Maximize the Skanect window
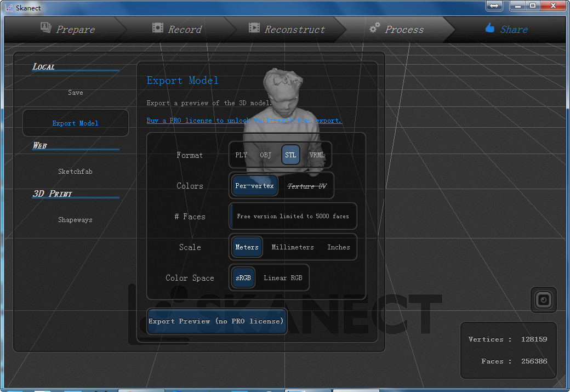The height and width of the screenshot is (392, 570). tap(533, 5)
